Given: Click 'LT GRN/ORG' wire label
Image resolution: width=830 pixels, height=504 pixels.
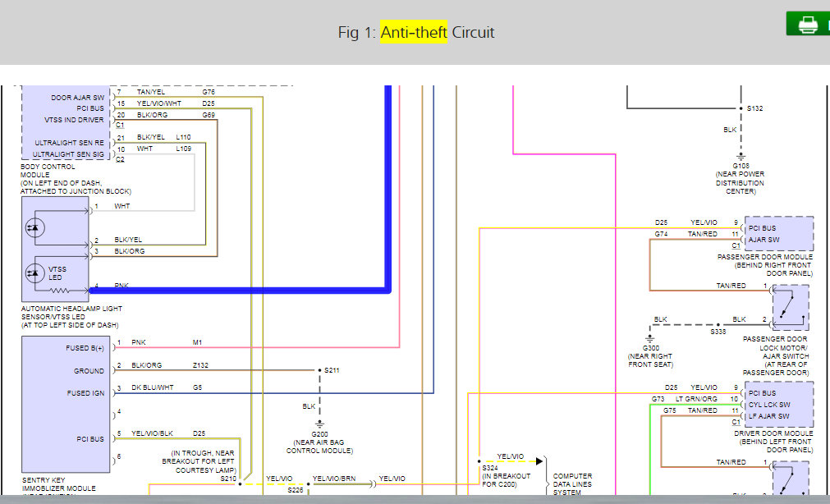Looking at the screenshot, I should point(696,399).
